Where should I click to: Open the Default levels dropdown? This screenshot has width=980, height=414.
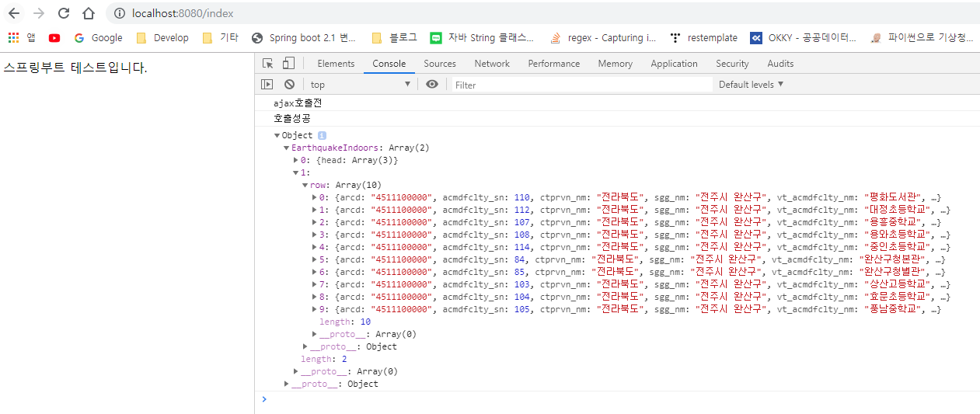click(x=751, y=84)
